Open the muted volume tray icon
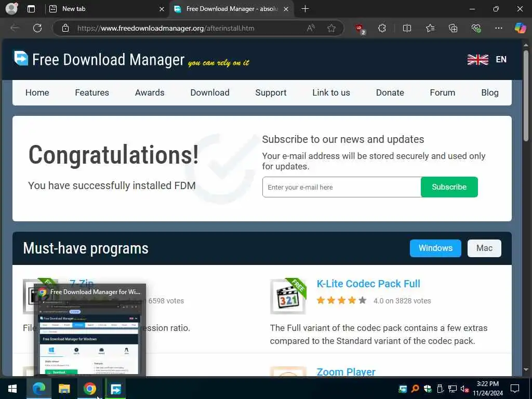This screenshot has height=399, width=532. (464, 389)
